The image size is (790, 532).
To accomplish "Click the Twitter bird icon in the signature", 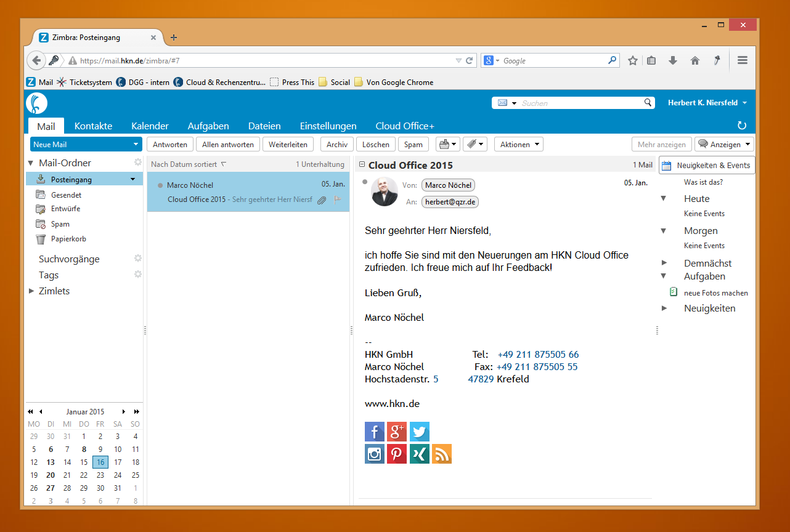I will (420, 432).
